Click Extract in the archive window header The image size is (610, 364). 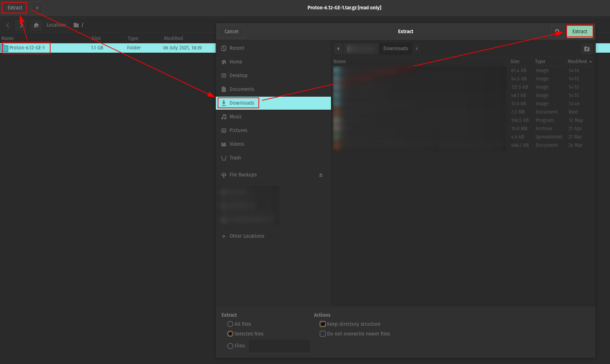15,8
